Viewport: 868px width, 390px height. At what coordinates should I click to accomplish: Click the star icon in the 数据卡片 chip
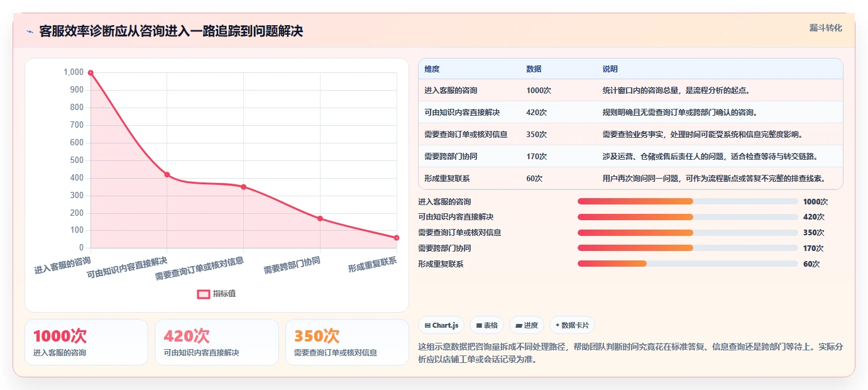point(558,325)
